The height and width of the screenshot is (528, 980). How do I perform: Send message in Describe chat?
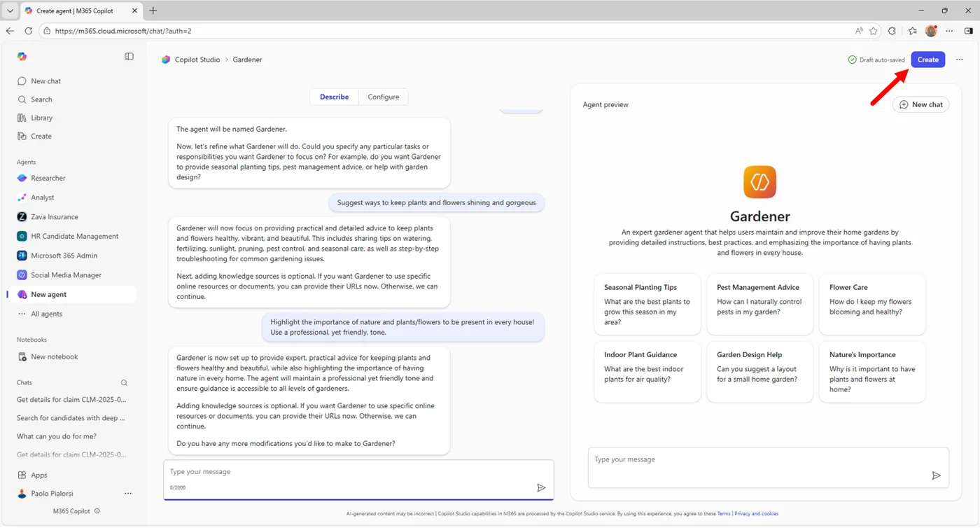541,487
